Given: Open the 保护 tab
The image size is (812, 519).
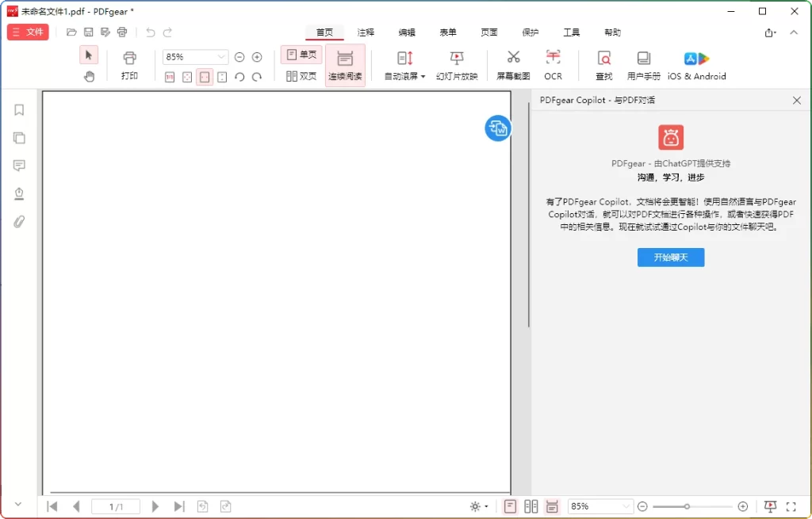Looking at the screenshot, I should tap(530, 32).
